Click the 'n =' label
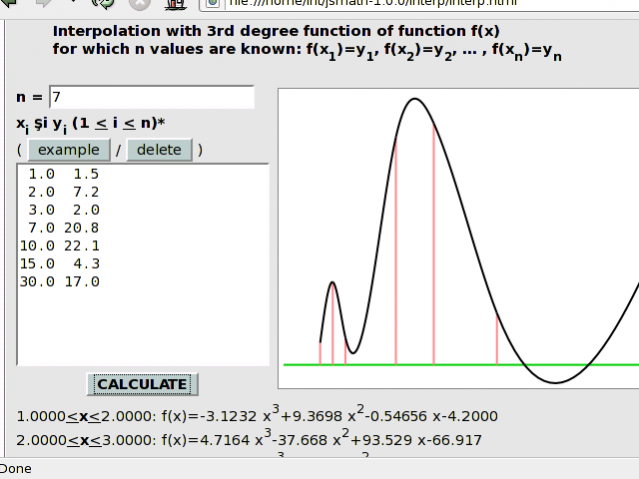 pos(29,97)
